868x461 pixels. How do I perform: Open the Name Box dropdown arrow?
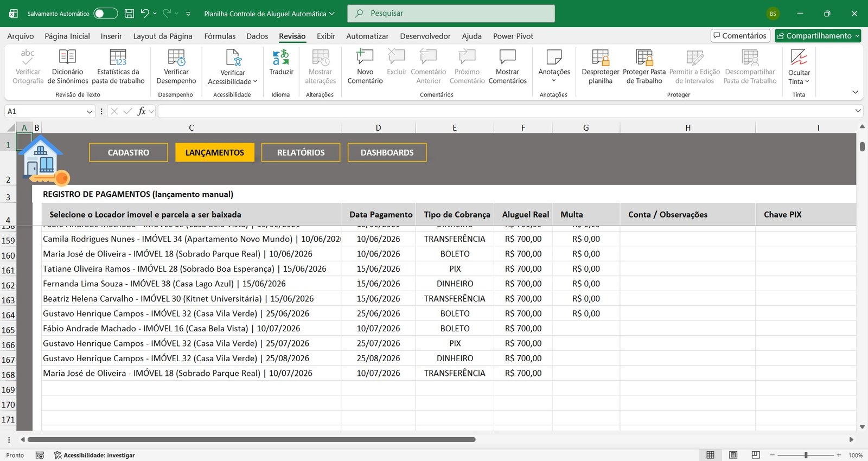coord(90,111)
